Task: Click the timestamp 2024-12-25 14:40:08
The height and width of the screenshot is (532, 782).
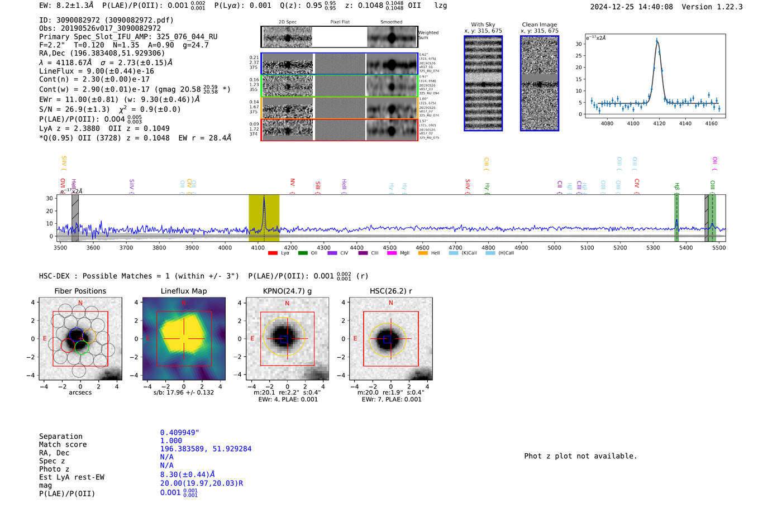Action: [632, 7]
